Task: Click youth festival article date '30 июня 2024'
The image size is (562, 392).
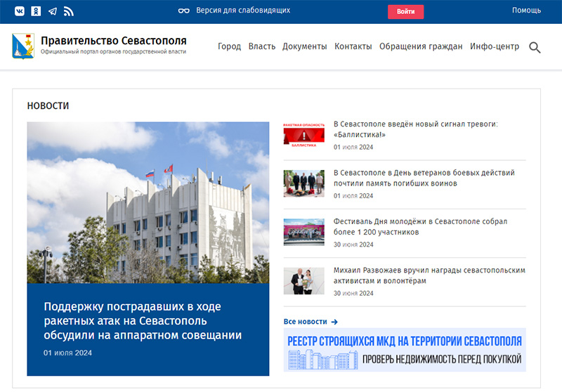Action: point(353,244)
